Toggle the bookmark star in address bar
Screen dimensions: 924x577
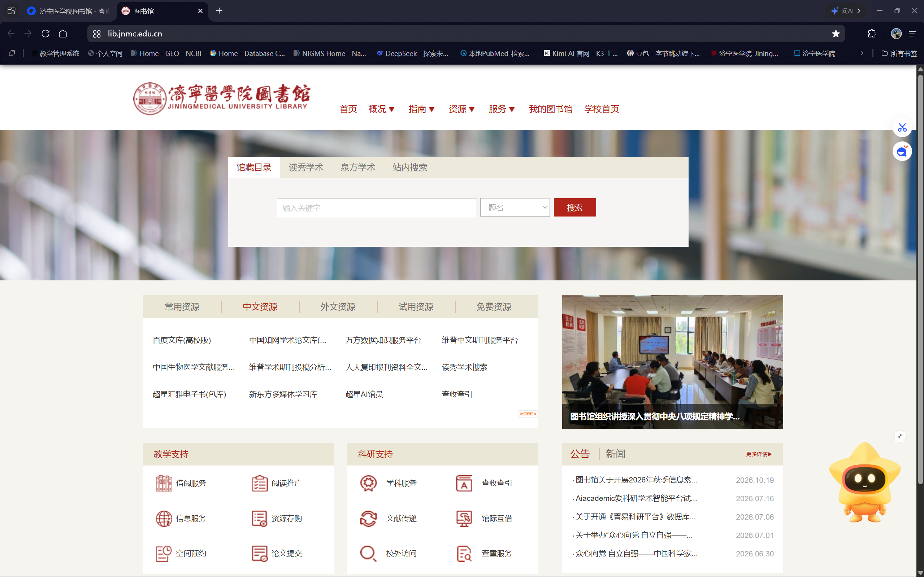pyautogui.click(x=836, y=34)
